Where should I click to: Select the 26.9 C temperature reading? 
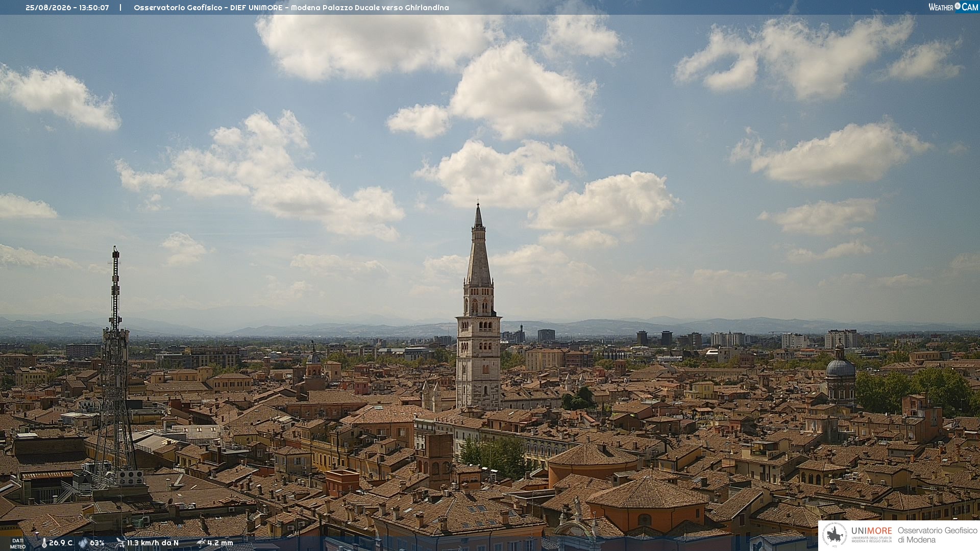(x=61, y=543)
